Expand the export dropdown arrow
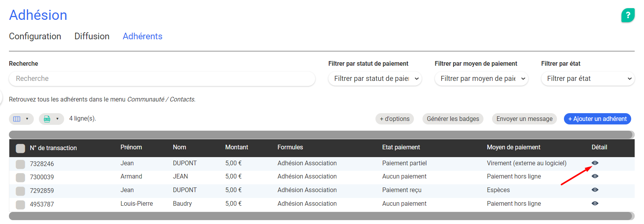The image size is (644, 224). [57, 119]
